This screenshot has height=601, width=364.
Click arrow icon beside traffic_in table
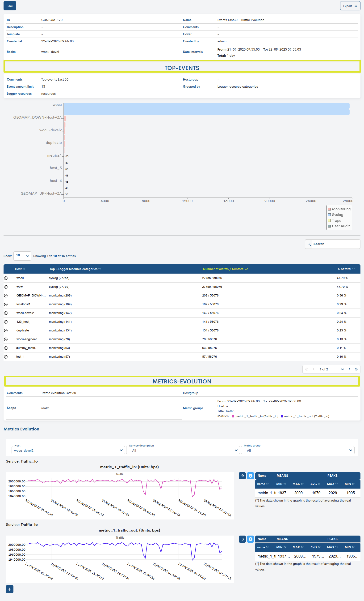coord(242,476)
